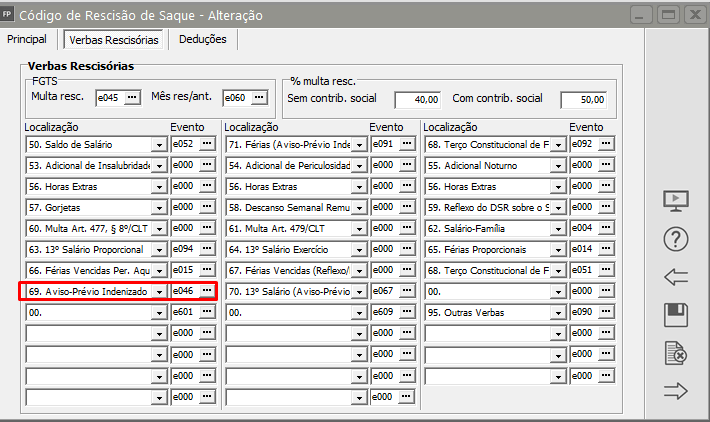Click the video presentation monitor icon
The height and width of the screenshot is (422, 710).
(x=677, y=199)
